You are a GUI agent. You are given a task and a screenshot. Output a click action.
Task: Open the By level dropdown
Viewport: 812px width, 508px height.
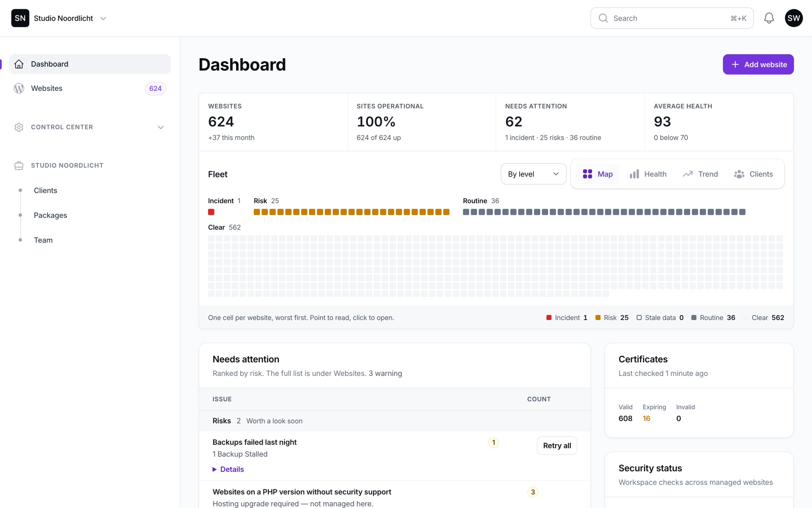[534, 174]
